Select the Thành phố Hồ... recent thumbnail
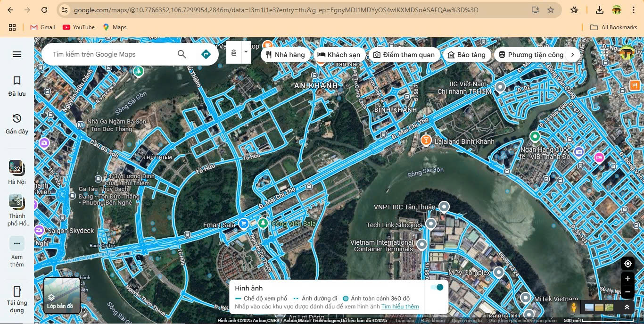This screenshot has height=324, width=644. [17, 201]
